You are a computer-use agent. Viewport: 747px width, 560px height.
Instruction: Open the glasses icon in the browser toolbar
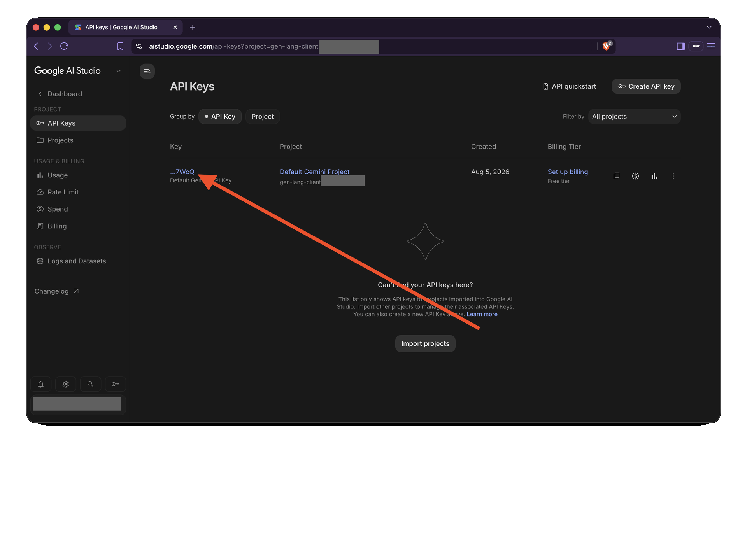(x=696, y=46)
